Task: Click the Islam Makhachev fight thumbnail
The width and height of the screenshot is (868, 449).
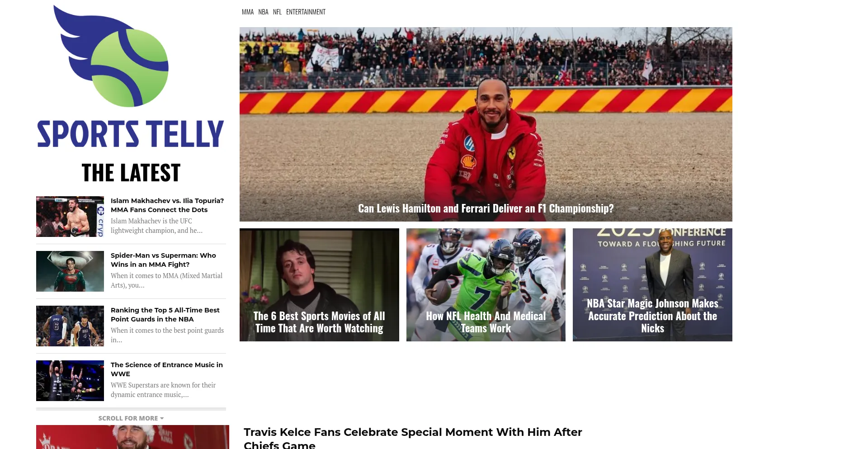Action: click(70, 217)
